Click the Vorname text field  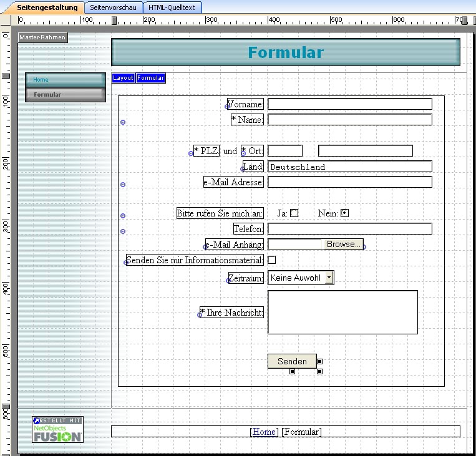pyautogui.click(x=349, y=104)
